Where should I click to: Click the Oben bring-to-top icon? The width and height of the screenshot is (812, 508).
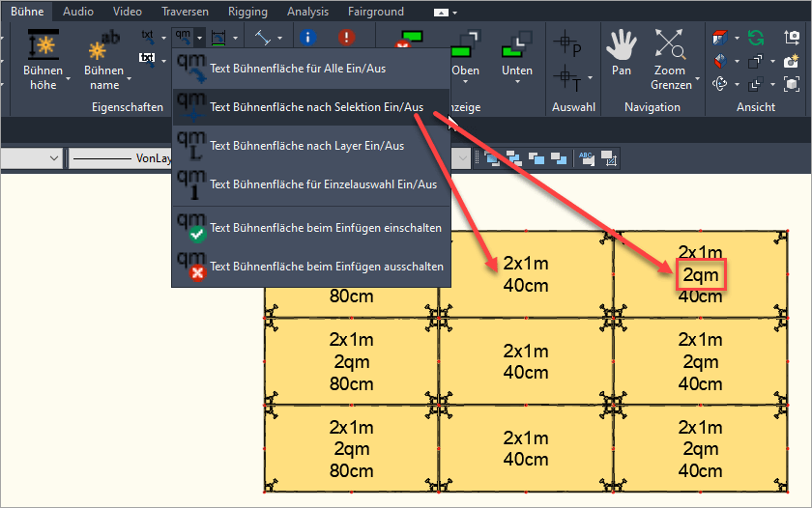[x=466, y=44]
